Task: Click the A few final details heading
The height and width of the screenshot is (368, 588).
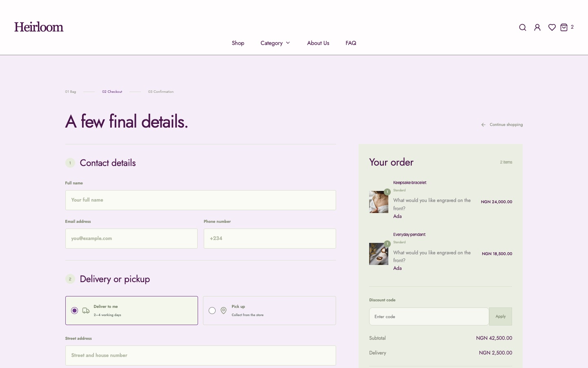Action: pyautogui.click(x=127, y=122)
